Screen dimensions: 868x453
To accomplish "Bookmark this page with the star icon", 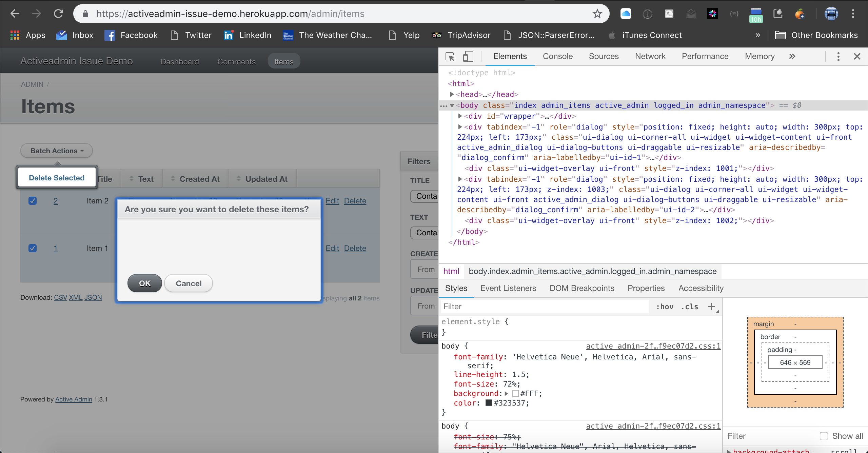I will coord(597,14).
